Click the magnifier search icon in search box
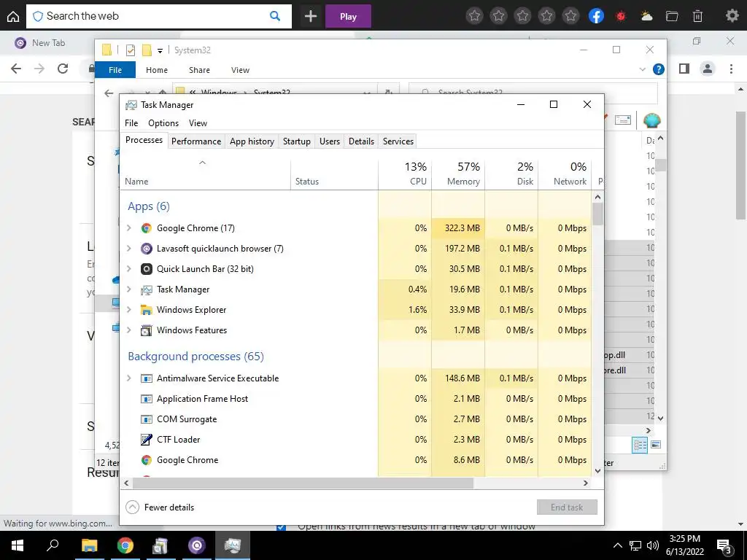The height and width of the screenshot is (560, 747). (x=275, y=16)
